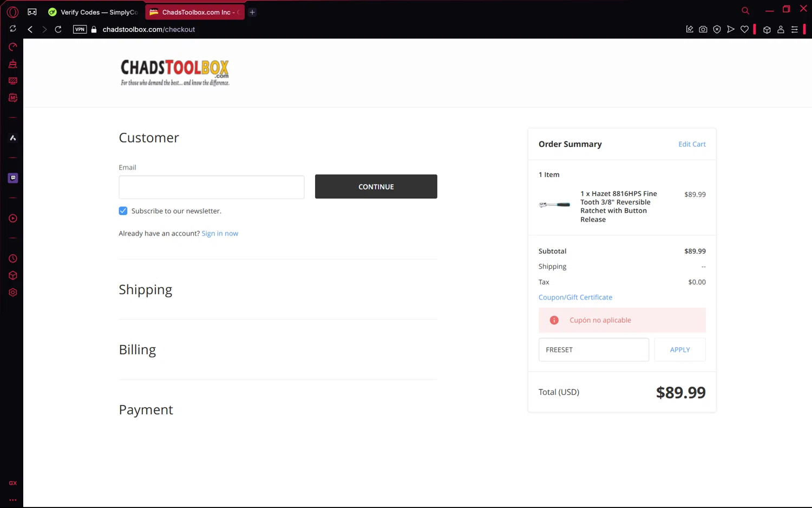
Task: Open the sidebar player play icon
Action: coord(13,218)
